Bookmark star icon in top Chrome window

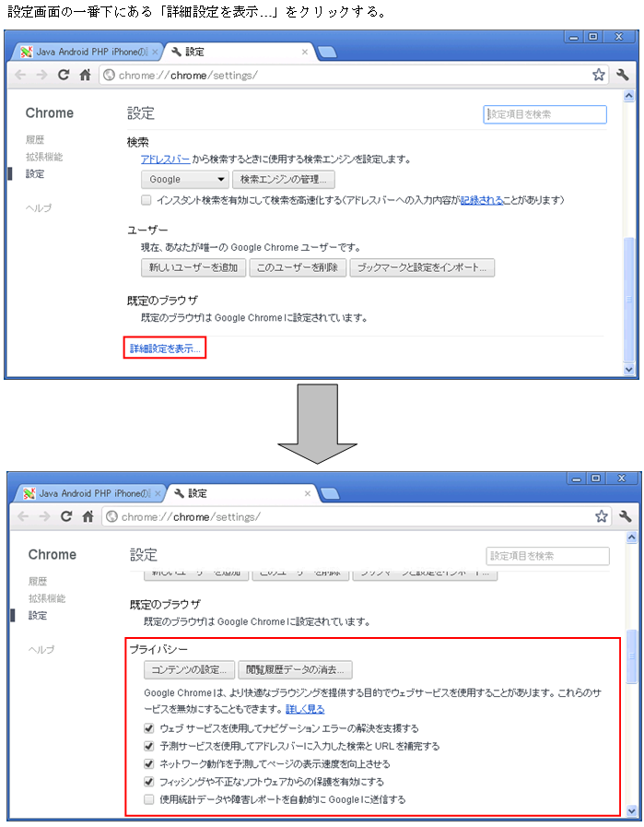(598, 75)
